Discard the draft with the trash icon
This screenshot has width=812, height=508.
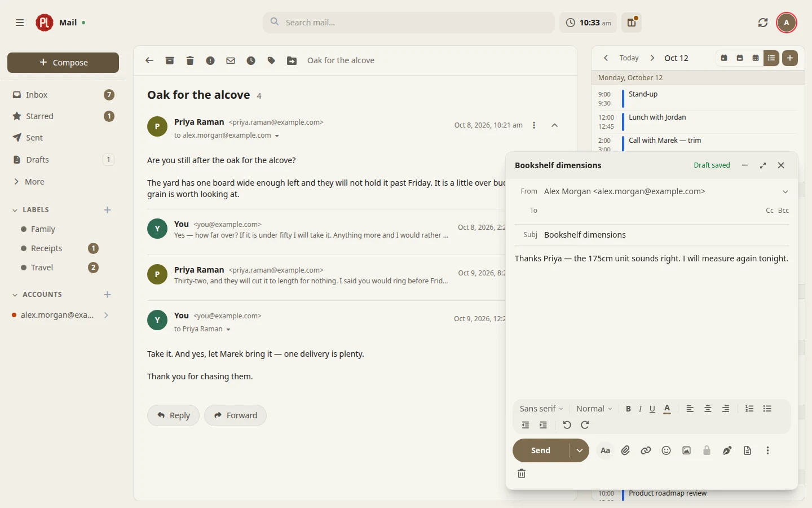522,474
